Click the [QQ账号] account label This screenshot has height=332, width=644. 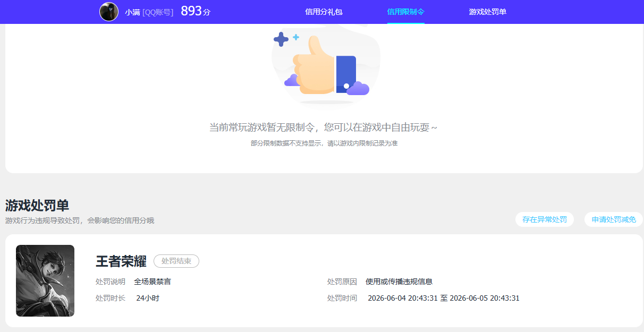[158, 12]
